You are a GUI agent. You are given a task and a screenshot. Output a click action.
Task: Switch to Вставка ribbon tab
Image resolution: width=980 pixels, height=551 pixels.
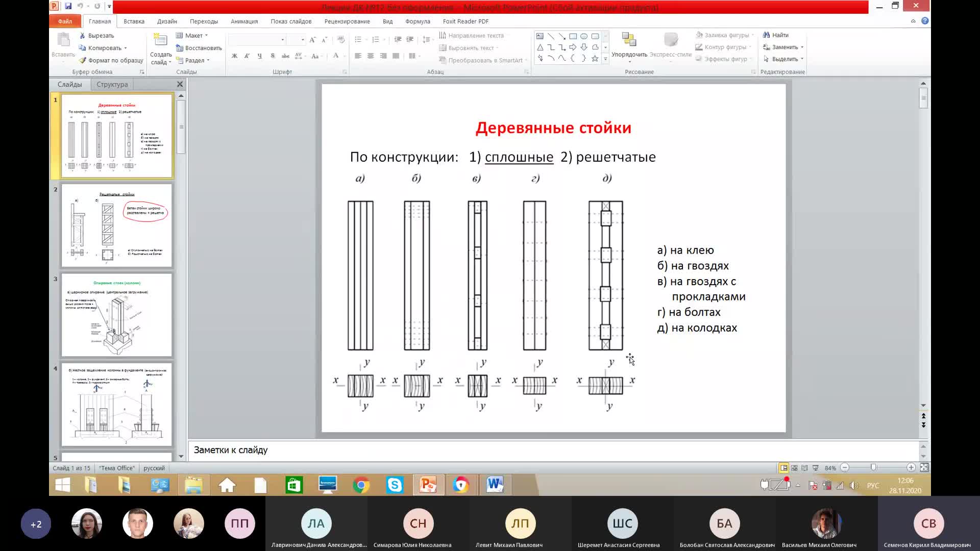[134, 21]
